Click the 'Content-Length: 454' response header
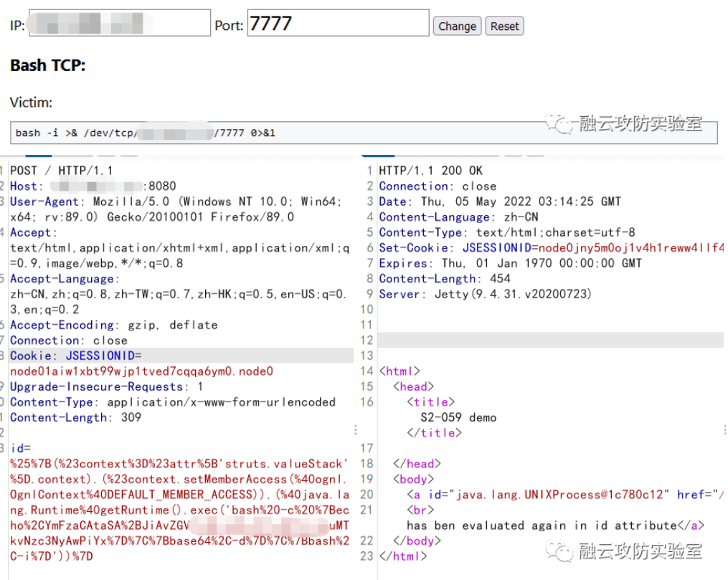 tap(445, 279)
